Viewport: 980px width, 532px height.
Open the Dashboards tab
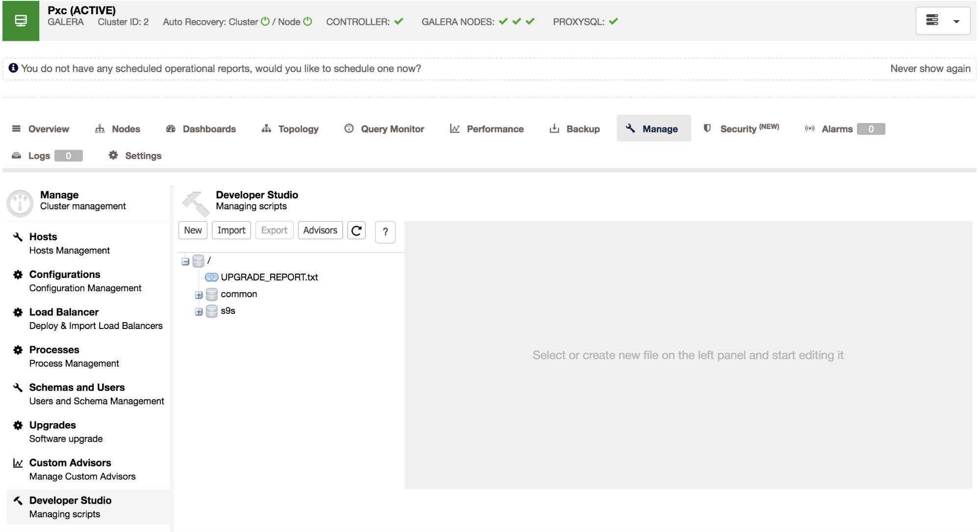[x=201, y=129]
